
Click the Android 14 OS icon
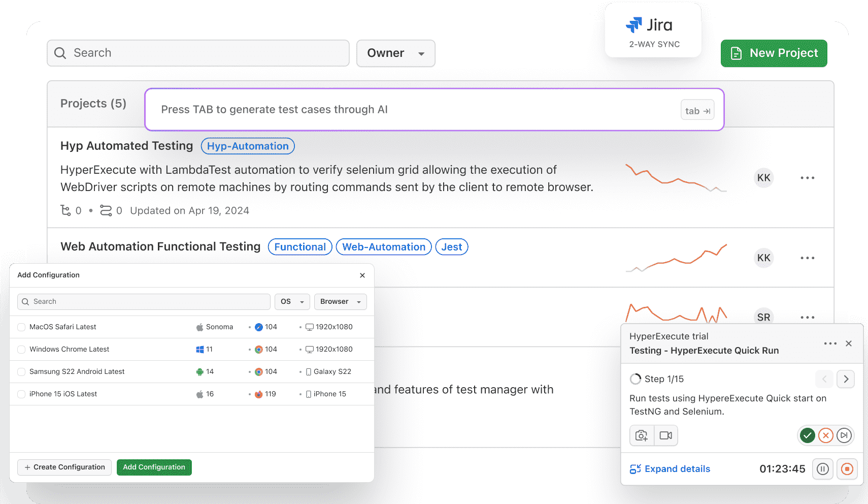pyautogui.click(x=199, y=372)
